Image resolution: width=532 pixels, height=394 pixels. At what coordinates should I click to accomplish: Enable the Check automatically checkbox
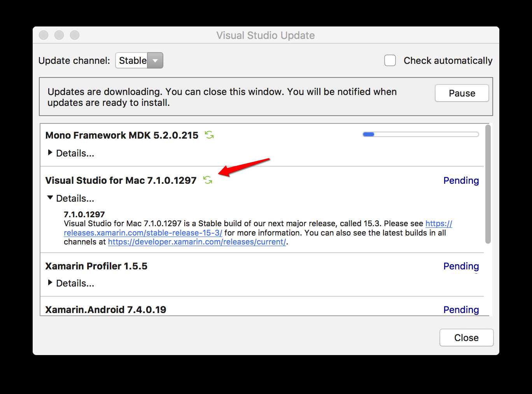click(x=390, y=60)
